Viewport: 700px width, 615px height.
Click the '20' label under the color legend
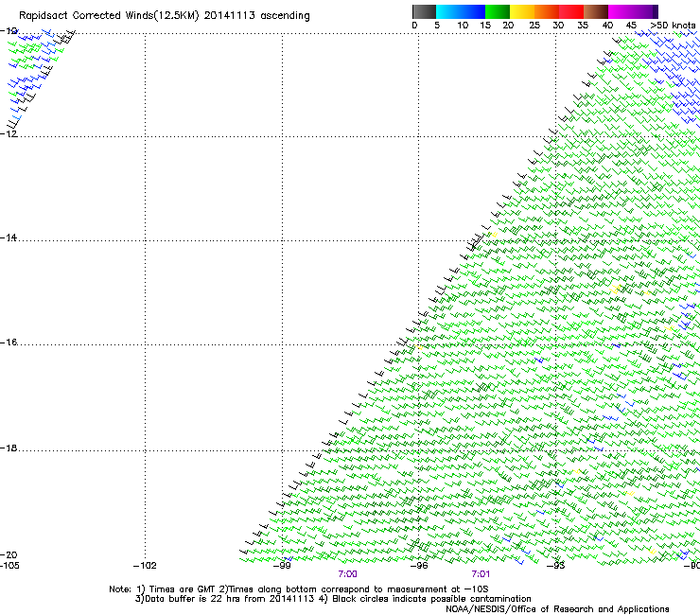click(508, 26)
